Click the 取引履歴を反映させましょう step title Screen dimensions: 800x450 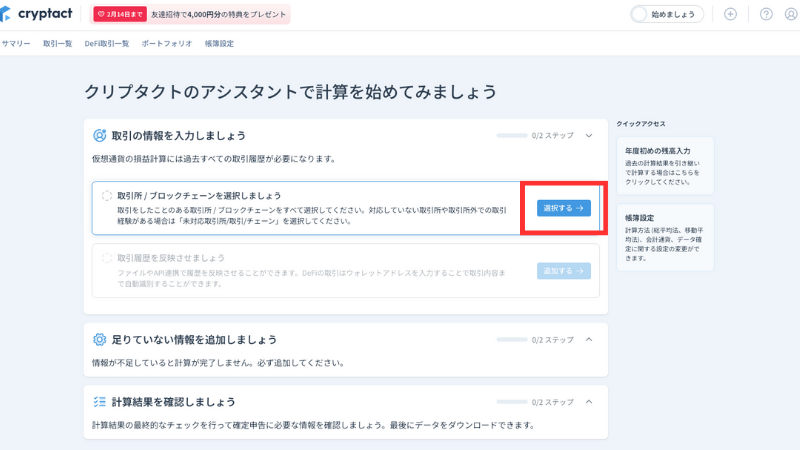click(171, 258)
